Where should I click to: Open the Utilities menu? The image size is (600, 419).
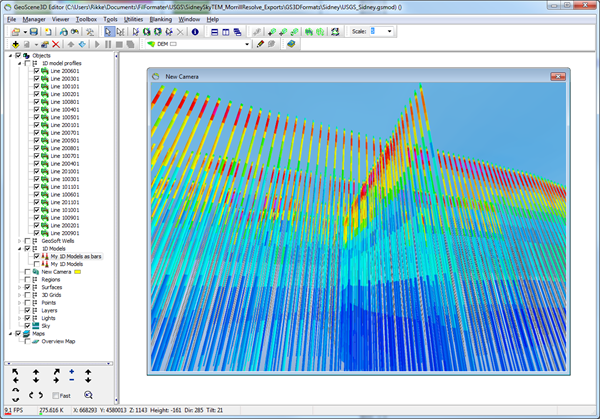coord(133,19)
